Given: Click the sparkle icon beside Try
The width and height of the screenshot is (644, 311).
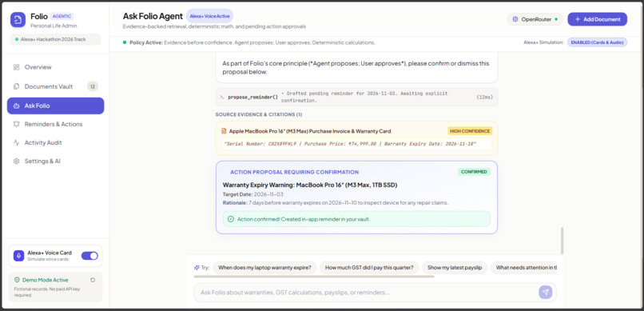Looking at the screenshot, I should [x=197, y=268].
